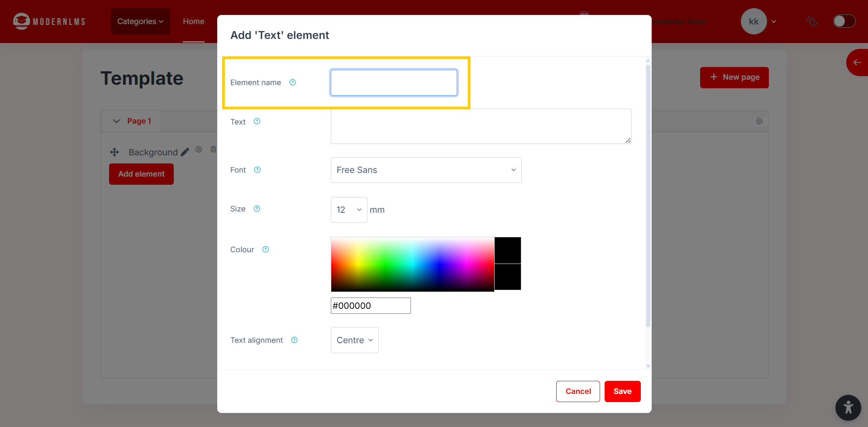Click the Add element button
The height and width of the screenshot is (427, 868).
[141, 174]
